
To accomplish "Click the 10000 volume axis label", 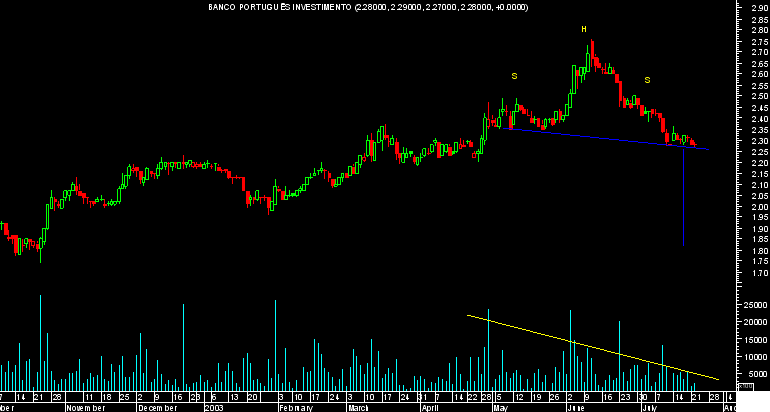I will click(x=757, y=357).
